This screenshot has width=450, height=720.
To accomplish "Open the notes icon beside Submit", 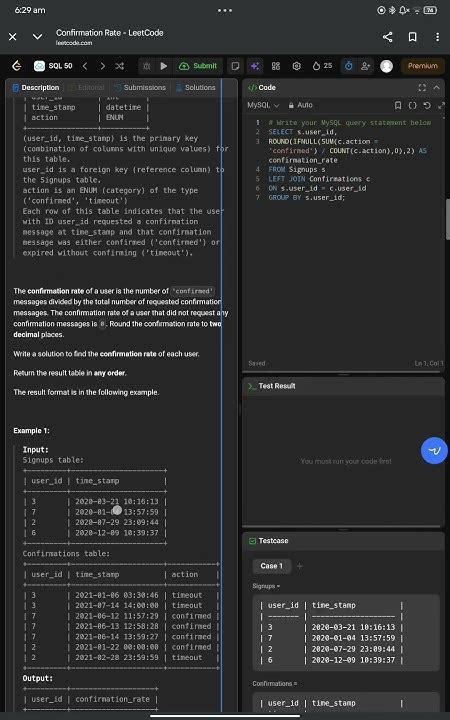I will point(235,66).
